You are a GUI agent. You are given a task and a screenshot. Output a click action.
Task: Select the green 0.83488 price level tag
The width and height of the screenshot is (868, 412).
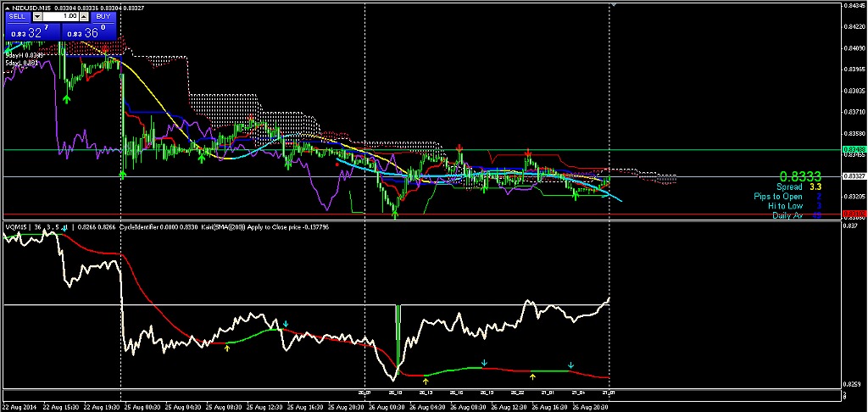click(x=853, y=149)
